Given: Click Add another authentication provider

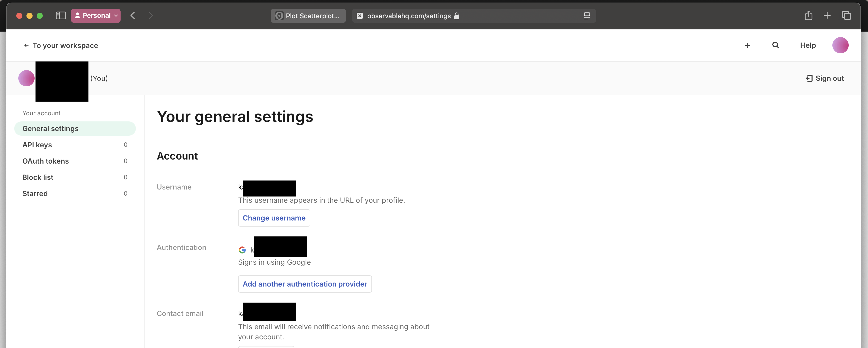Looking at the screenshot, I should pos(305,284).
